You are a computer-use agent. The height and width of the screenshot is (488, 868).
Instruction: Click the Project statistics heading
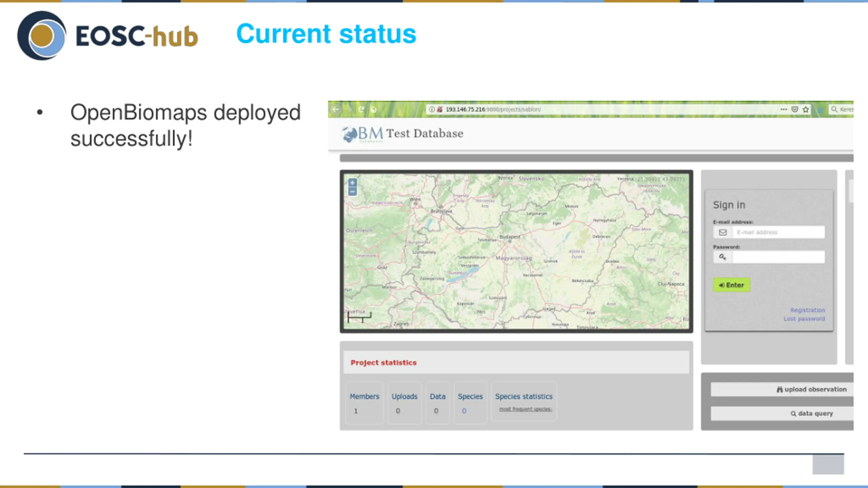click(383, 363)
